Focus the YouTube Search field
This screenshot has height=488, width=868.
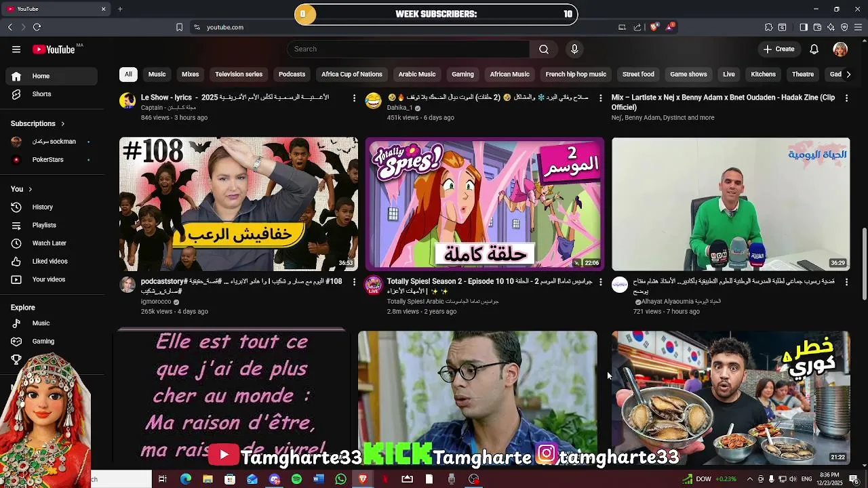pyautogui.click(x=408, y=49)
